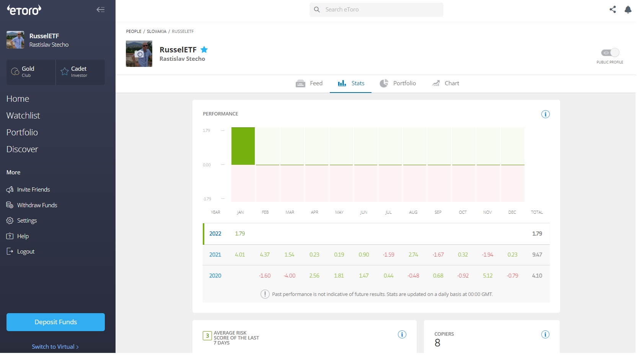Click the sidebar user avatar thumbnail

coord(15,40)
